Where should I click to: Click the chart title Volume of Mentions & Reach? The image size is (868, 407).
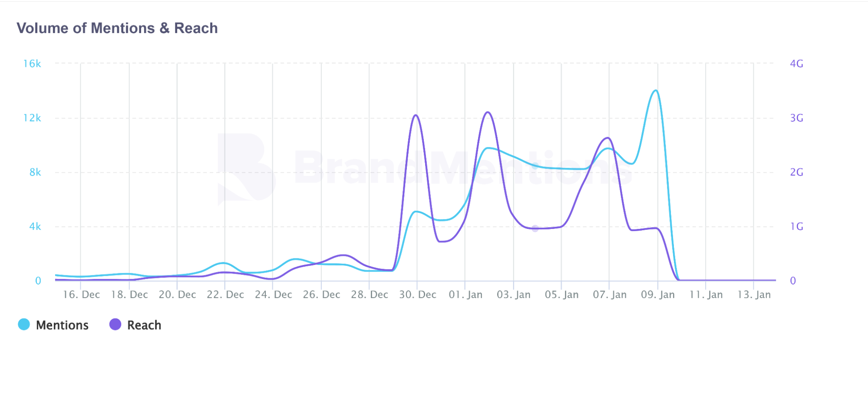117,28
